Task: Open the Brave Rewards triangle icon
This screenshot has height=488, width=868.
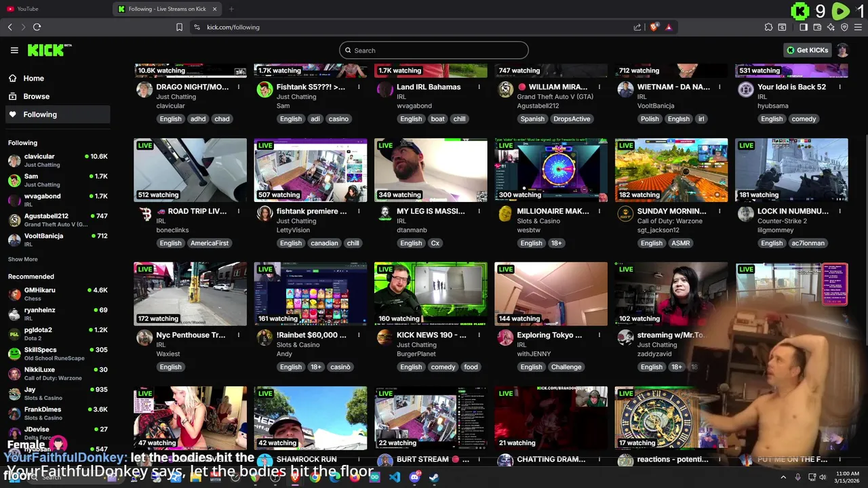Action: tap(669, 27)
